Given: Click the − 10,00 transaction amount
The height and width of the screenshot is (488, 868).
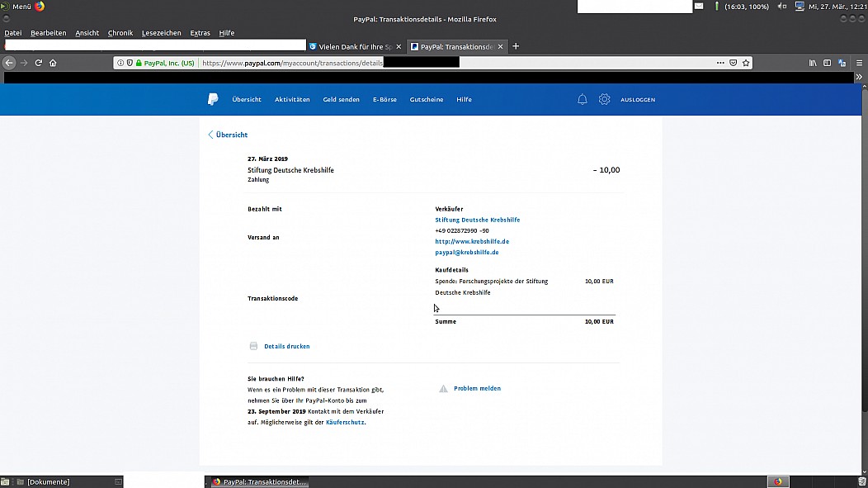Looking at the screenshot, I should (606, 170).
